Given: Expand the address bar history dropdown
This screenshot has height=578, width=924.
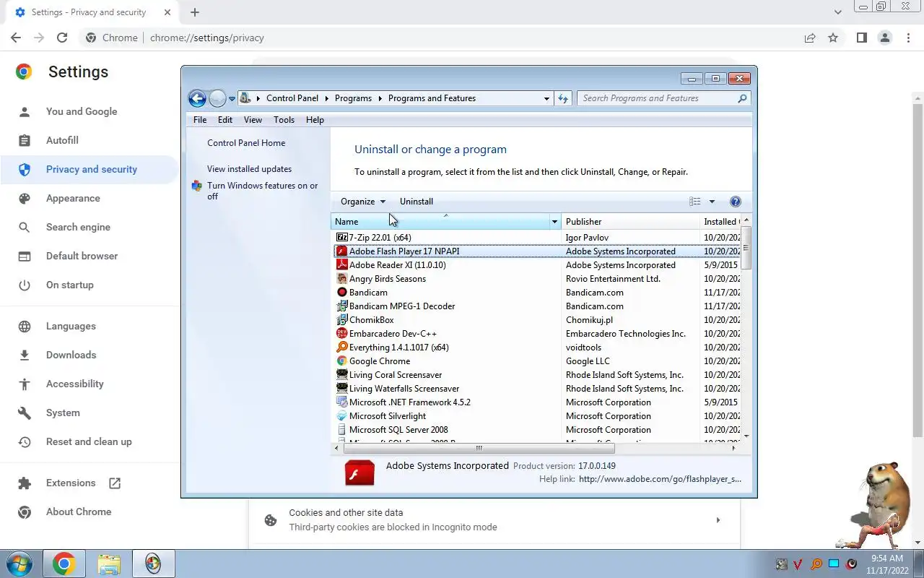Looking at the screenshot, I should click(x=546, y=98).
